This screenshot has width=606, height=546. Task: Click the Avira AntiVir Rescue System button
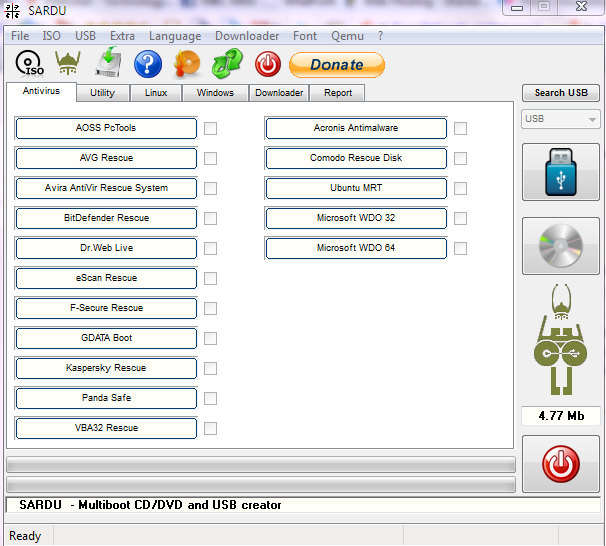(106, 188)
